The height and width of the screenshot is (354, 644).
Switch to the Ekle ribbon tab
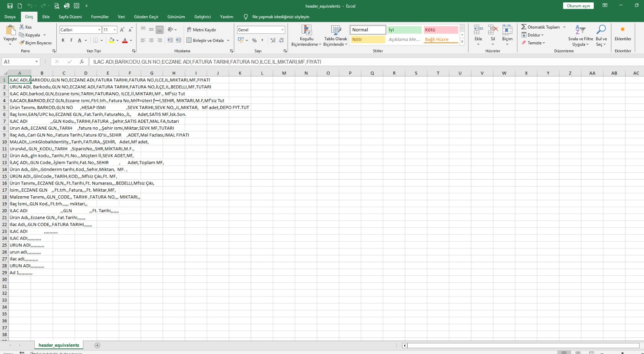coord(46,17)
